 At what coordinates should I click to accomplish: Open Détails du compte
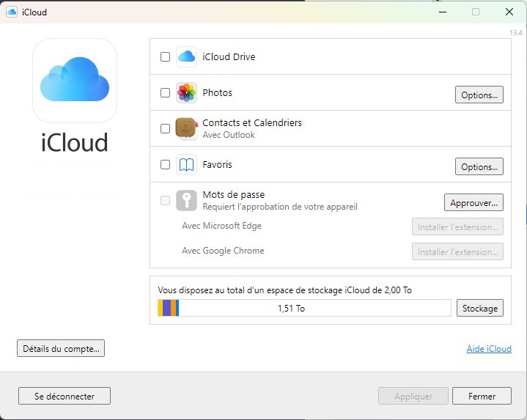coord(61,348)
